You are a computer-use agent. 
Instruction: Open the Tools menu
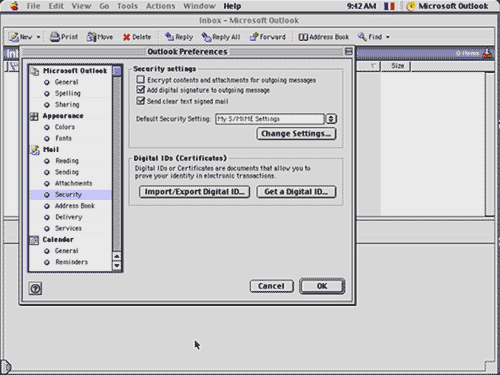click(127, 6)
